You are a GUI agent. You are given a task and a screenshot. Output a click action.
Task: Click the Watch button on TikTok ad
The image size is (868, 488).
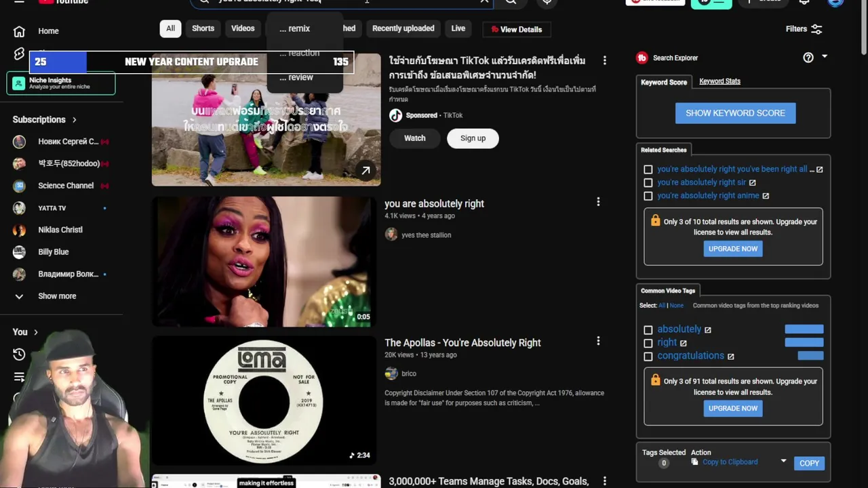tap(415, 138)
